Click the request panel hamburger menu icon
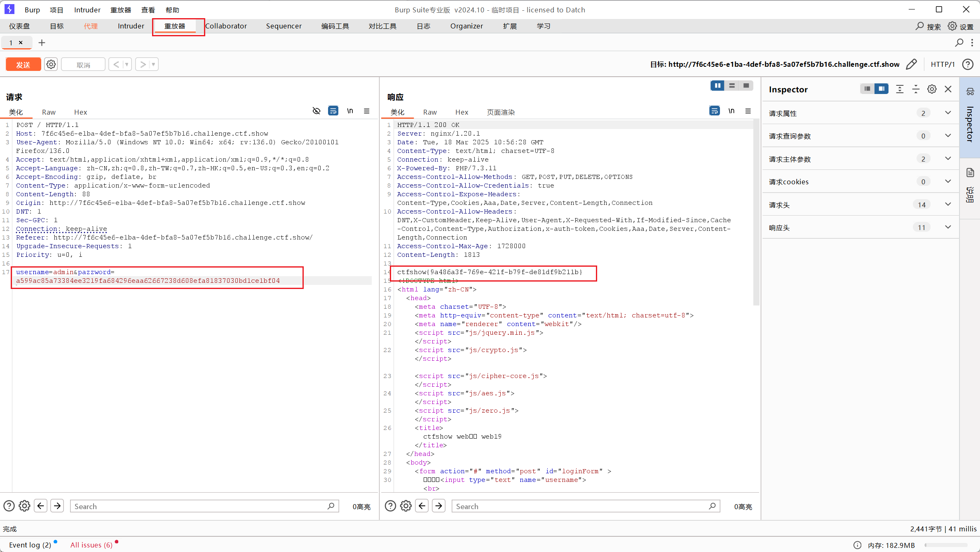The image size is (980, 552). click(366, 111)
